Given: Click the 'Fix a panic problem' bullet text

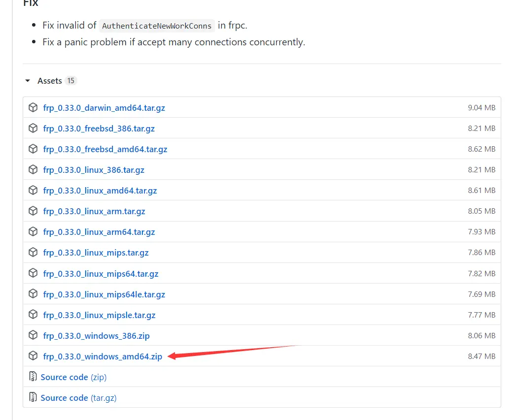Looking at the screenshot, I should pos(174,42).
